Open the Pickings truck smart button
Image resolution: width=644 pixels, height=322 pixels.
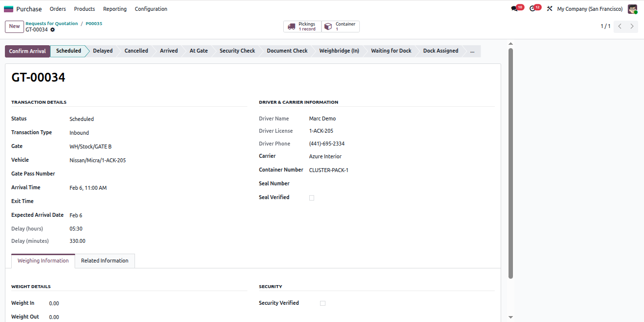(x=302, y=27)
